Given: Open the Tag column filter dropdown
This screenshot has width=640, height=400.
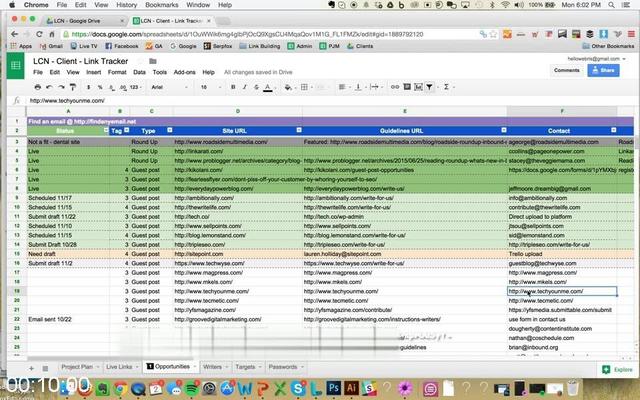Looking at the screenshot, I should (127, 130).
